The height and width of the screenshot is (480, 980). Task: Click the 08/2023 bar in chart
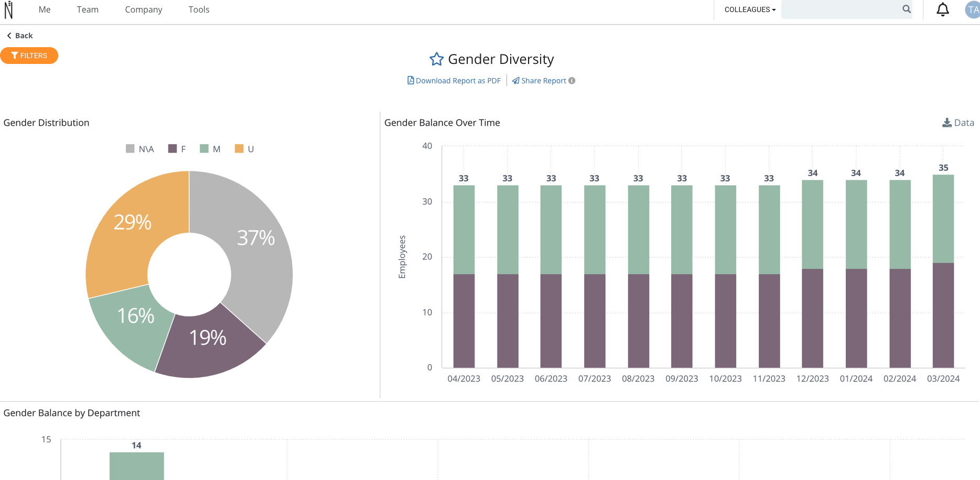(638, 277)
